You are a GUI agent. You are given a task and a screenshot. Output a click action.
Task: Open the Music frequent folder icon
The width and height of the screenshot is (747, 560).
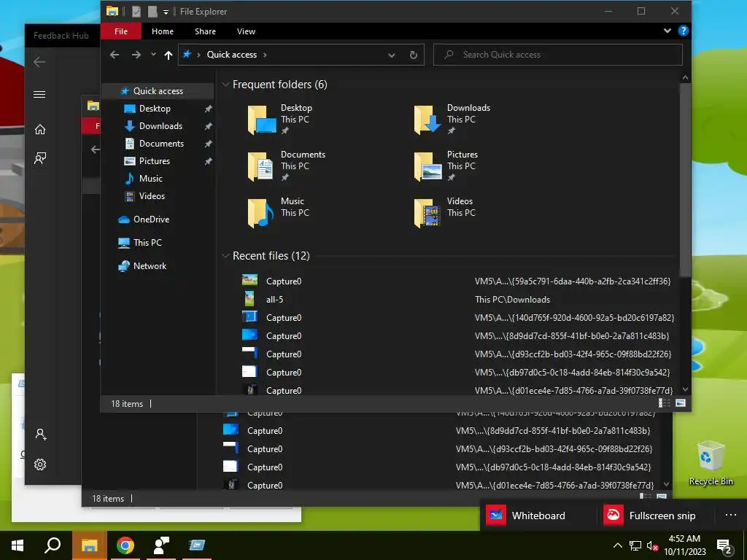coord(262,213)
